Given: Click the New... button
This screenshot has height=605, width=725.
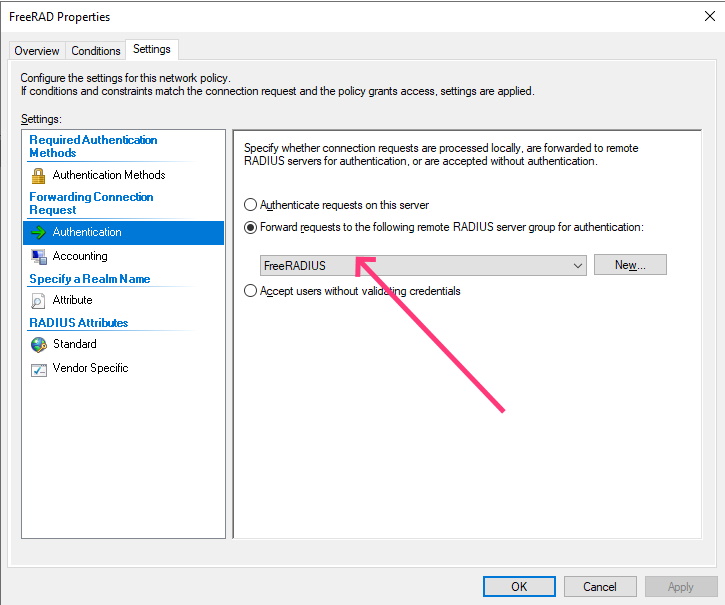Looking at the screenshot, I should 630,265.
